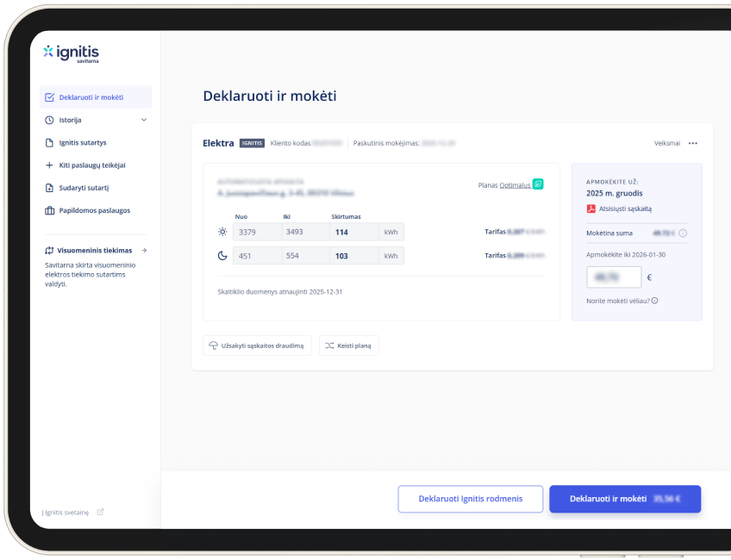Click the Papildomos paslaugos icon

(x=49, y=210)
